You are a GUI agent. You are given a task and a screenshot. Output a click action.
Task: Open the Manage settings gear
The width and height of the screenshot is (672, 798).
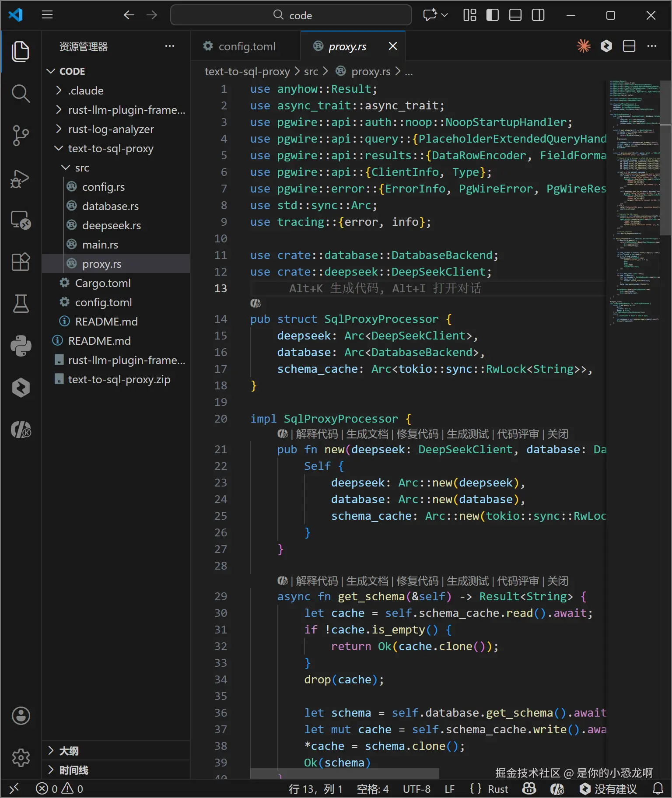click(21, 758)
